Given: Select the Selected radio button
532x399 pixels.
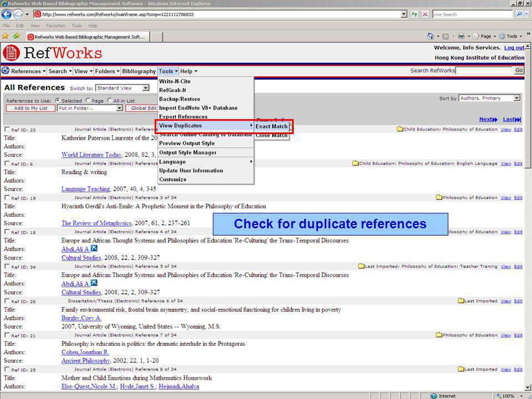Looking at the screenshot, I should click(57, 100).
